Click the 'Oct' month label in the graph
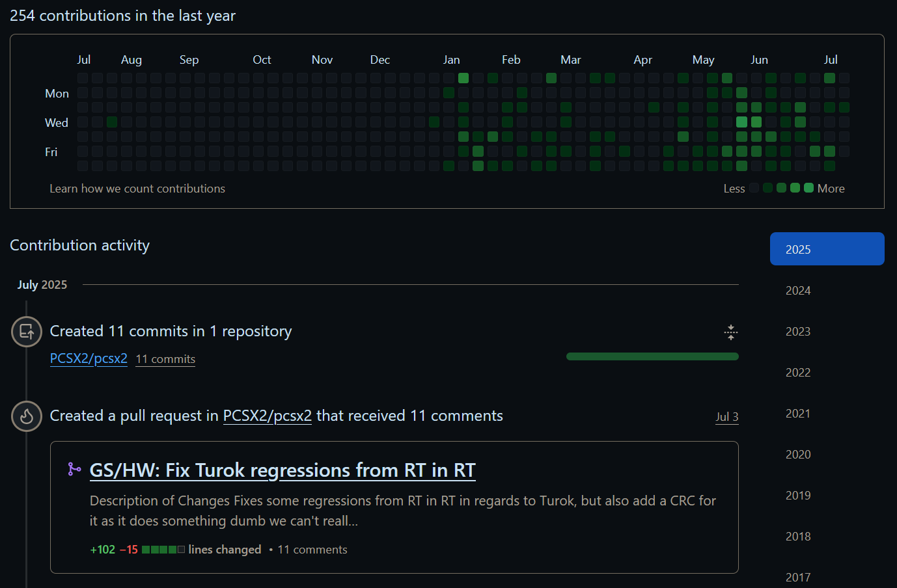 262,60
